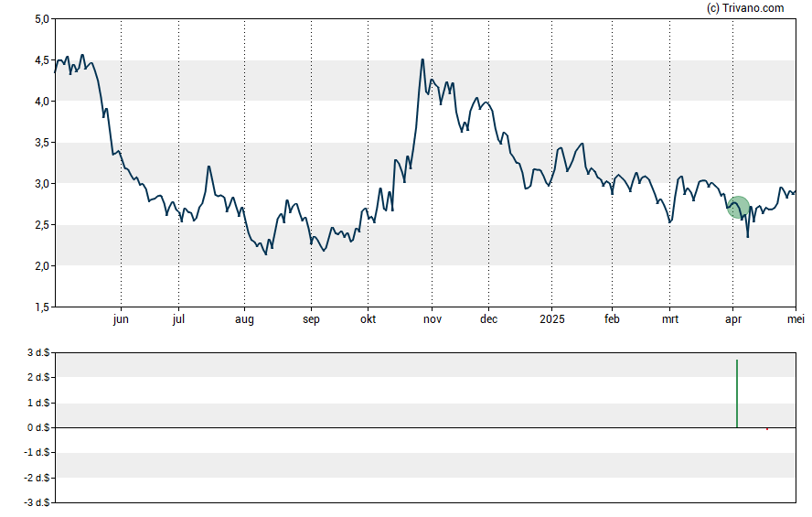
Task: Click the 3,5 price axis label
Action: 42,143
